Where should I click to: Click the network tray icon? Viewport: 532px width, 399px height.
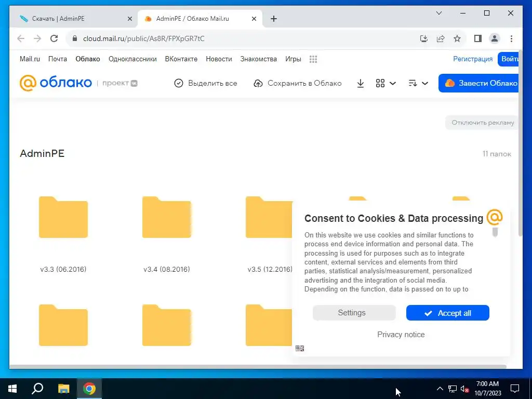click(453, 389)
